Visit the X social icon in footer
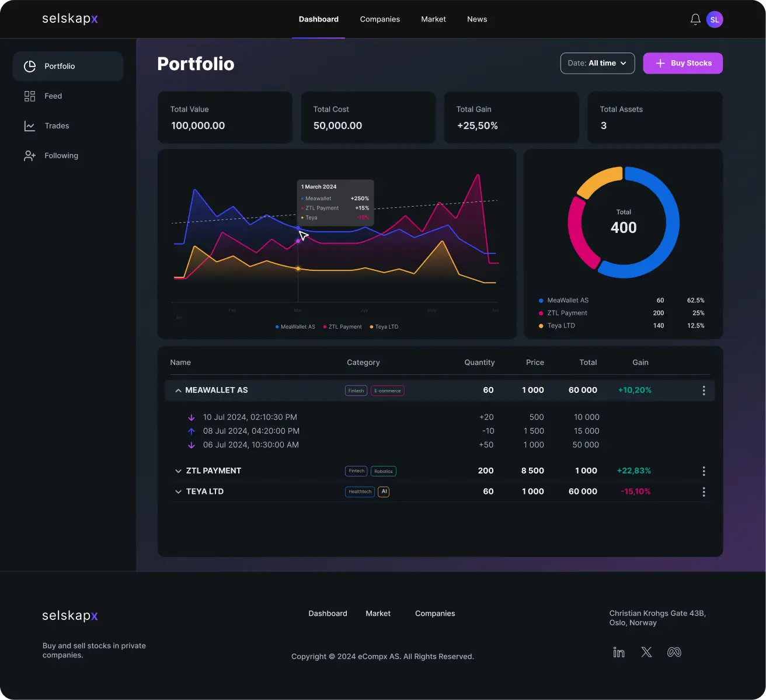This screenshot has height=700, width=766. point(646,652)
